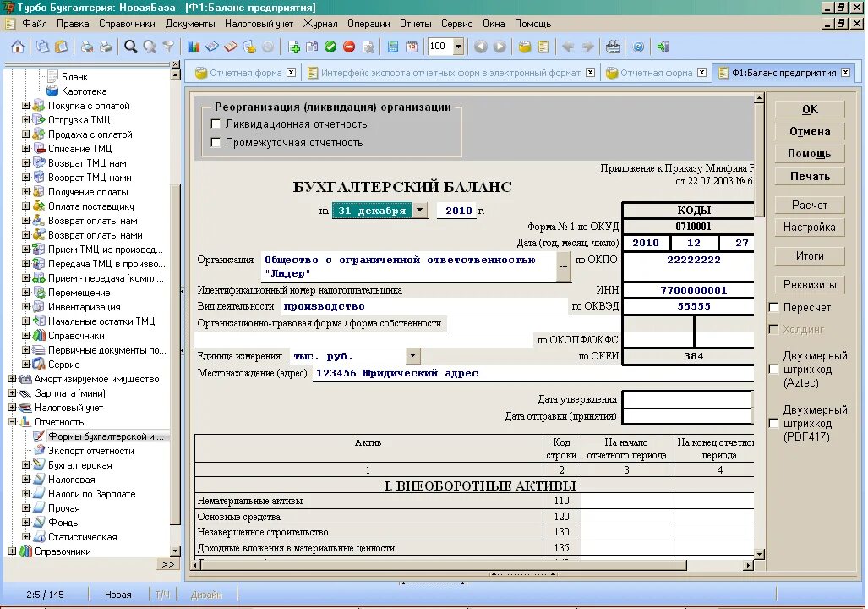Open the Calendar toolbar icon
868x609 pixels.
pos(412,47)
